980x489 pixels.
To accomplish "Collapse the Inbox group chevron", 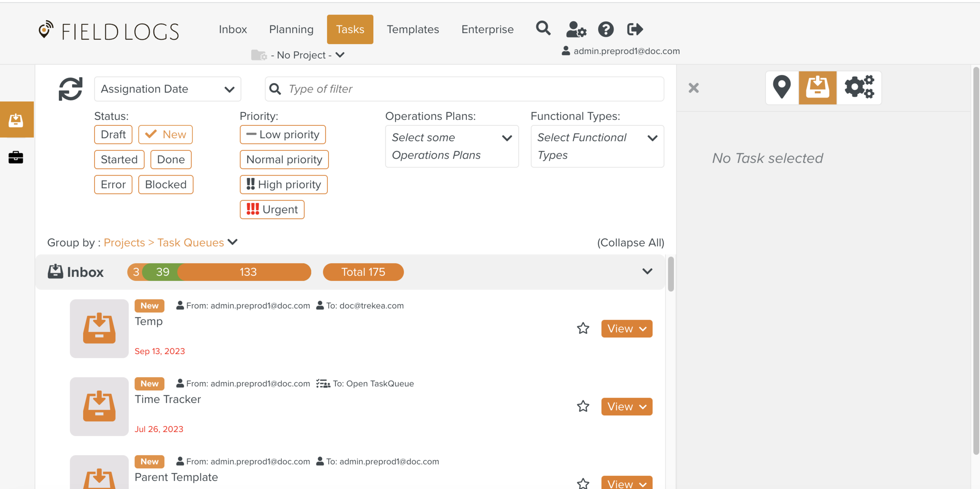I will pos(647,272).
